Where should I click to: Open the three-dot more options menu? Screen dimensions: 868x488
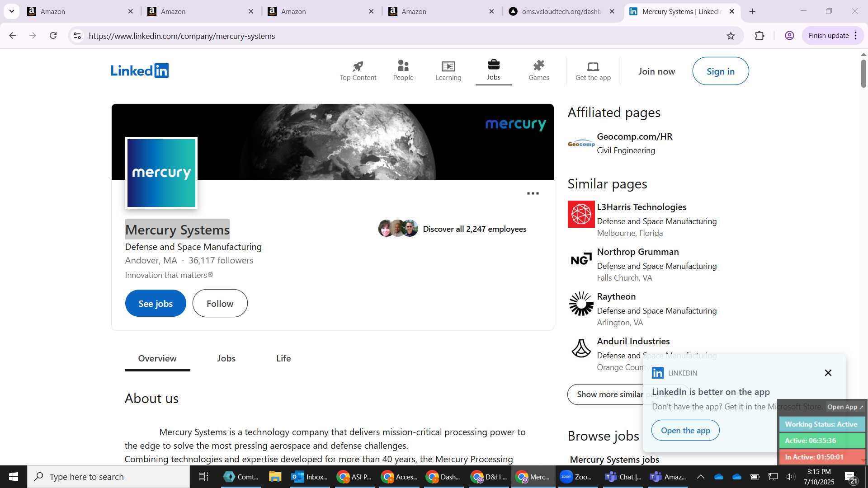pyautogui.click(x=533, y=193)
